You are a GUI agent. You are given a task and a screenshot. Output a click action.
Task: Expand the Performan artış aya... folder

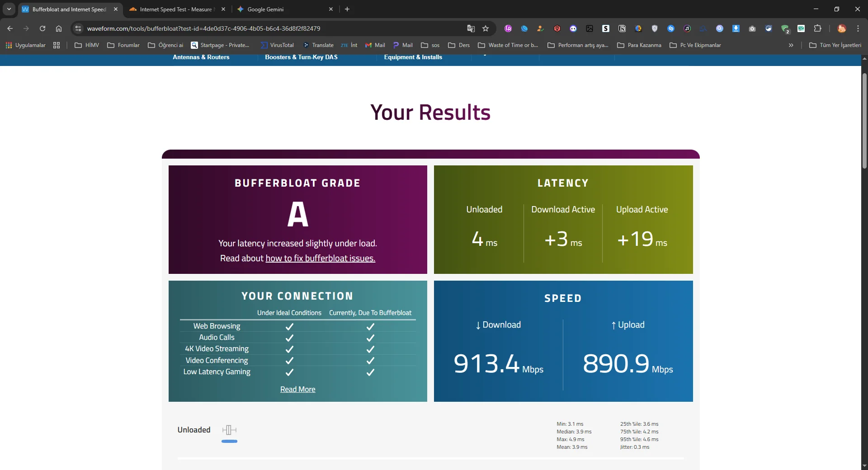tap(578, 45)
